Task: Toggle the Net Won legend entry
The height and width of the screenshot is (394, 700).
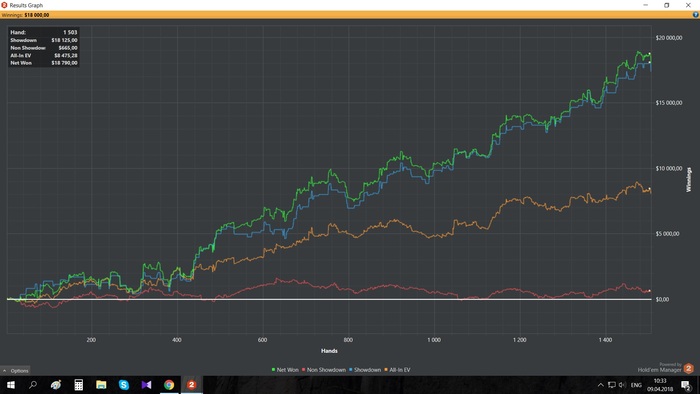Action: [x=285, y=369]
